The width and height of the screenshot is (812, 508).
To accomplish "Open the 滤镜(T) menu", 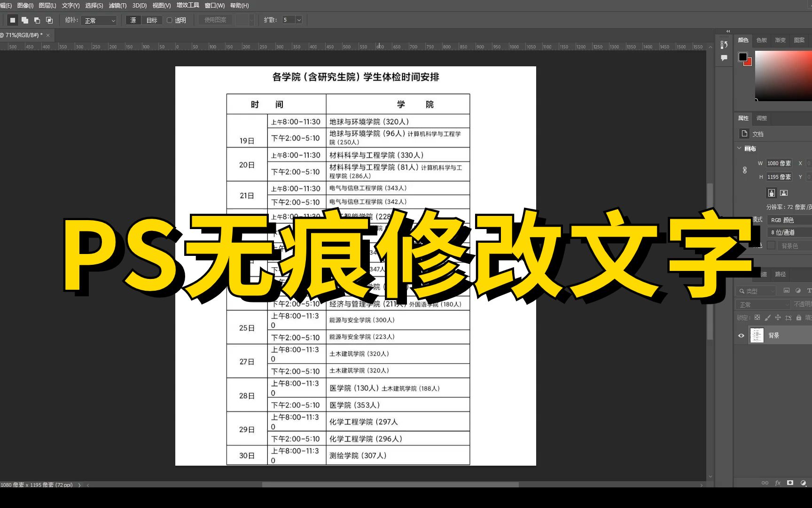I will (117, 6).
